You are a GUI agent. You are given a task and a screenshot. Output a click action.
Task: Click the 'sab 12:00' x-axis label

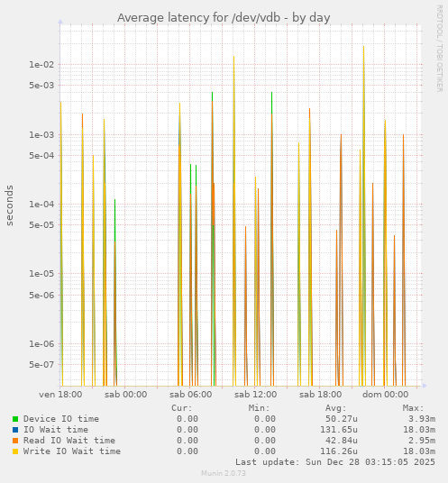[255, 395]
